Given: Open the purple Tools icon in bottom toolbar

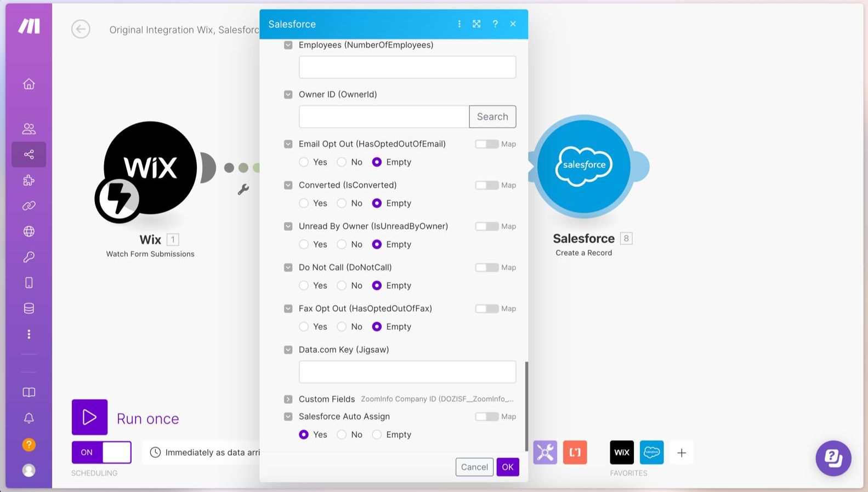Looking at the screenshot, I should [545, 453].
